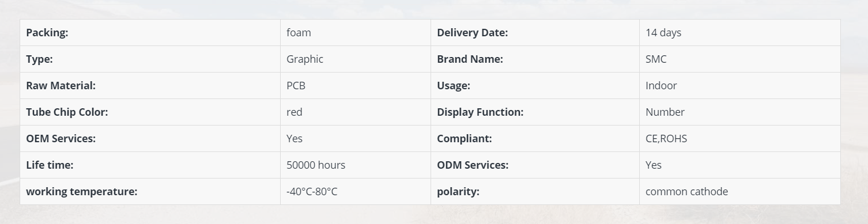Select the PCB value cell
This screenshot has width=868, height=224.
click(x=356, y=86)
